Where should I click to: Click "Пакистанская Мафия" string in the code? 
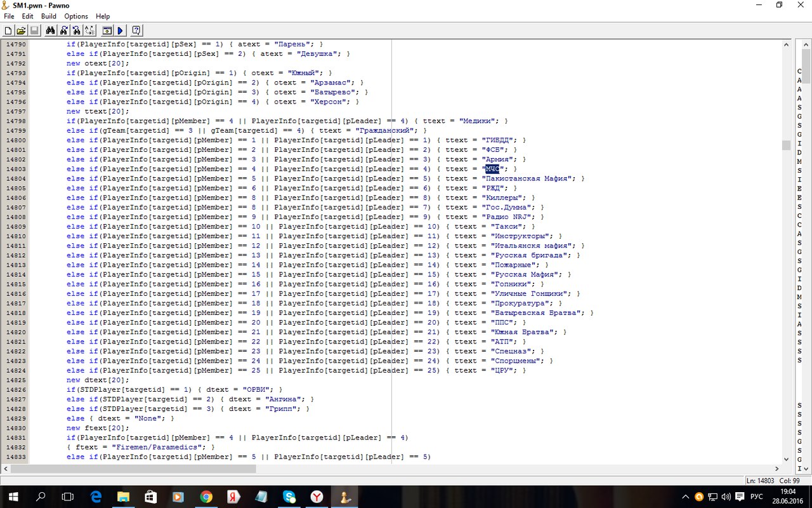click(528, 178)
